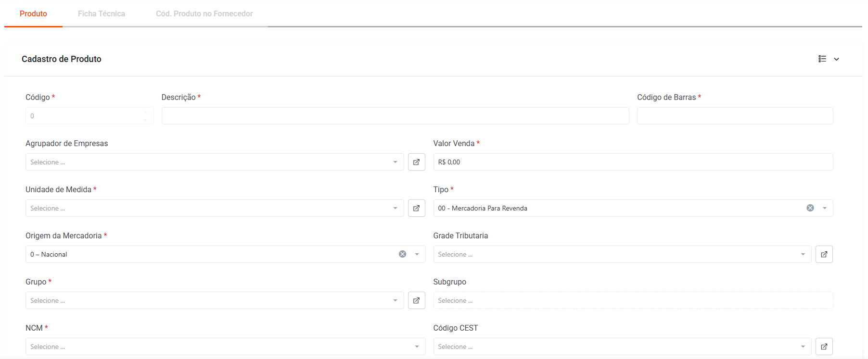
Task: Open external link beside Grade Tributaria
Action: click(824, 254)
